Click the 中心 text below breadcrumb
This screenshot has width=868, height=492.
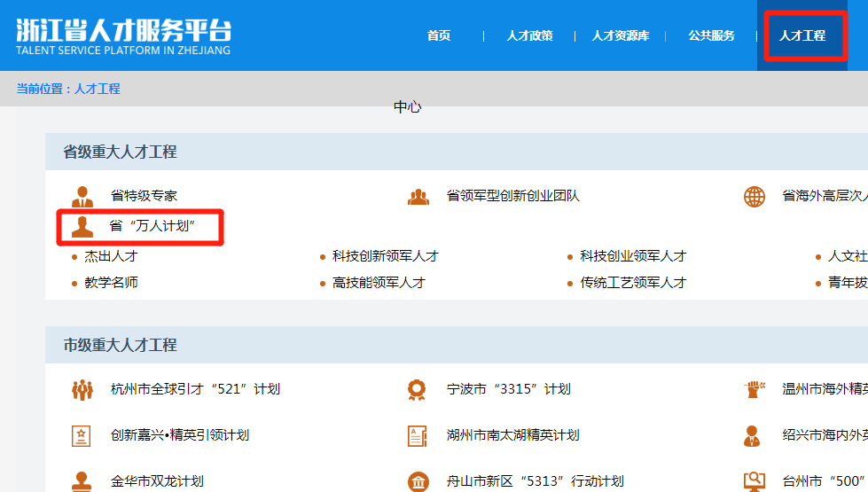click(408, 106)
